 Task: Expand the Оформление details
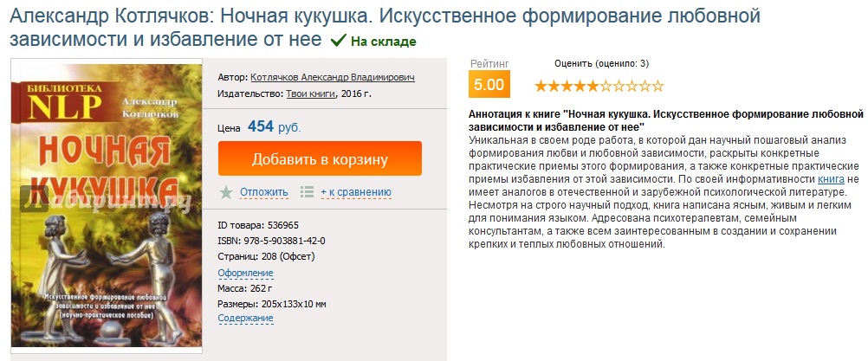pyautogui.click(x=245, y=273)
